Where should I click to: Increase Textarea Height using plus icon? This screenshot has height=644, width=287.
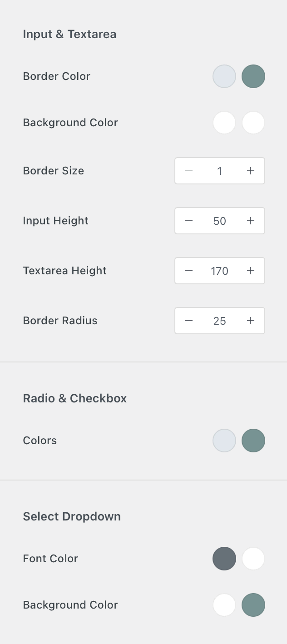pyautogui.click(x=251, y=271)
